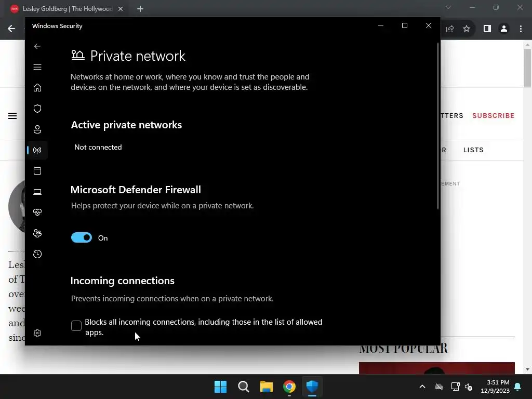Open Family options icon
This screenshot has width=532, height=399.
tap(37, 233)
